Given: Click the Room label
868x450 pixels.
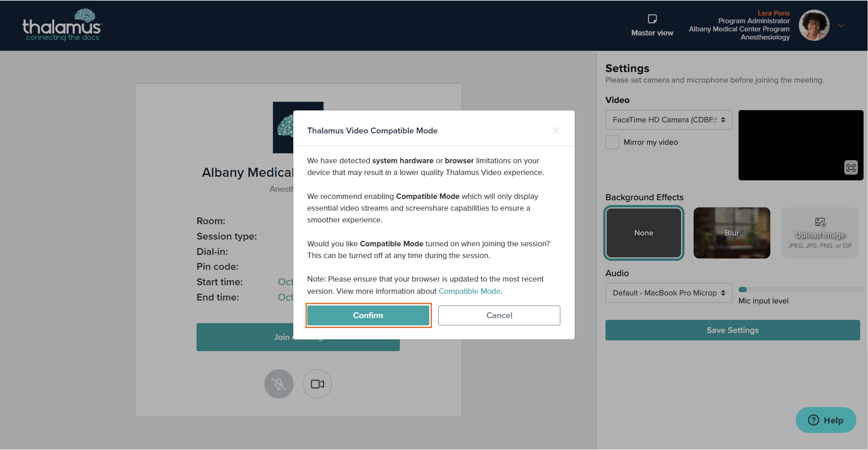Looking at the screenshot, I should coord(211,221).
